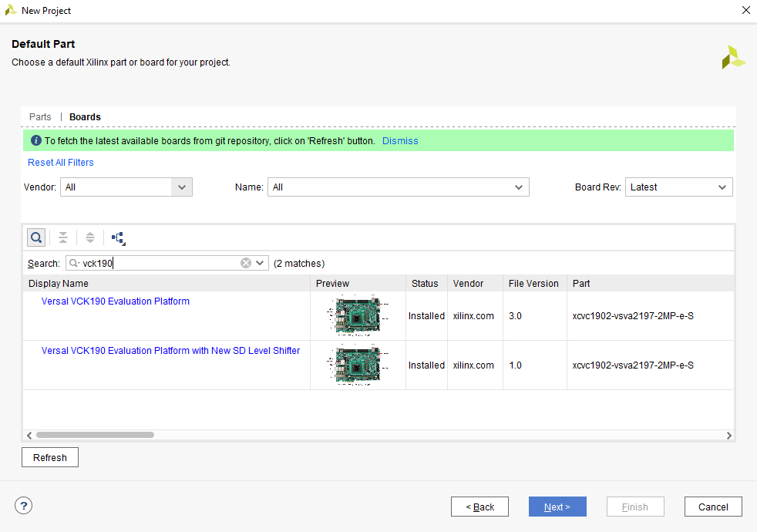Image resolution: width=757 pixels, height=532 pixels.
Task: Dismiss the green info banner
Action: coord(400,141)
